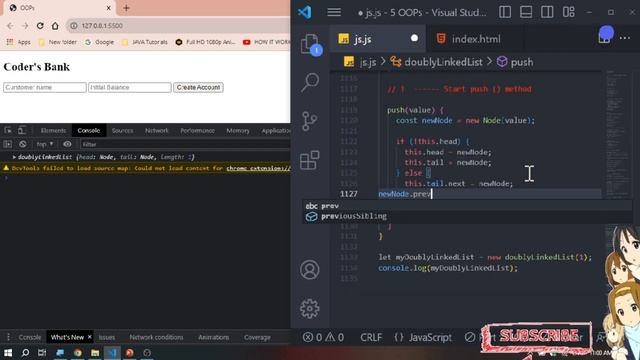This screenshot has width=640, height=360.
Task: Open the DevTools Performance tab
Action: click(198, 131)
